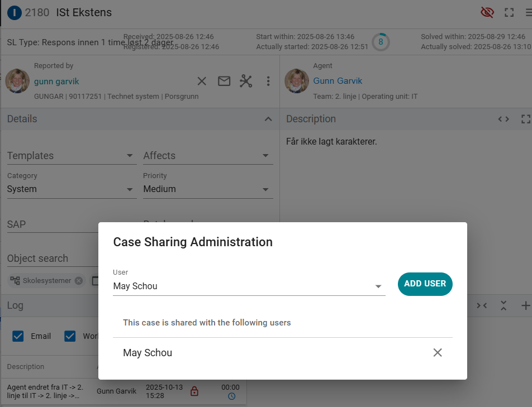Open the agent Gunn Garvik profile link

[338, 81]
